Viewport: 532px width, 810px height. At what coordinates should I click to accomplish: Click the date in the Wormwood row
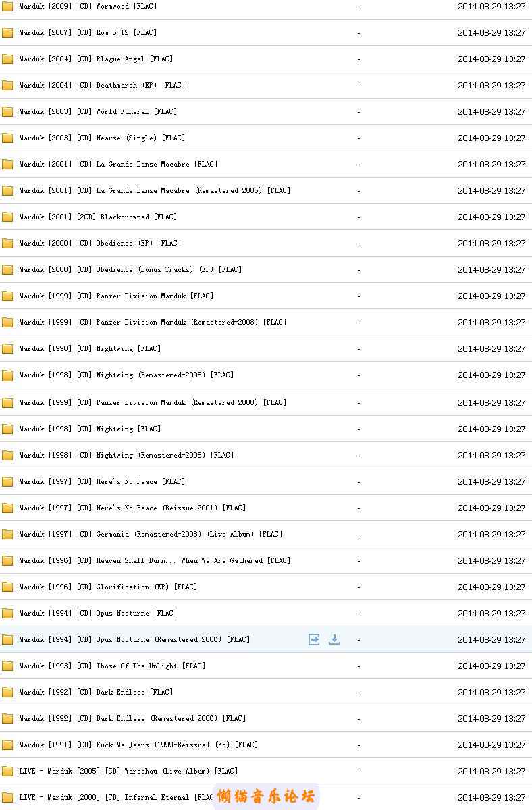pos(491,6)
